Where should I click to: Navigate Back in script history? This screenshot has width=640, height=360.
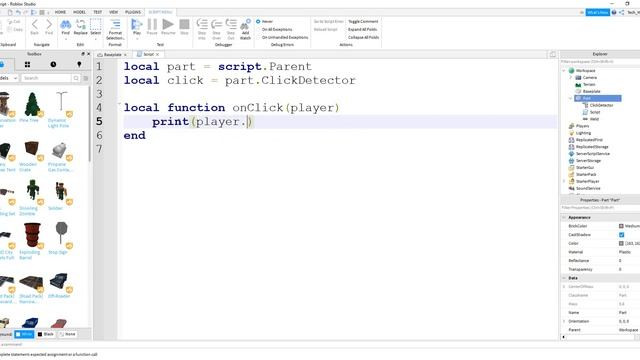[x=35, y=24]
